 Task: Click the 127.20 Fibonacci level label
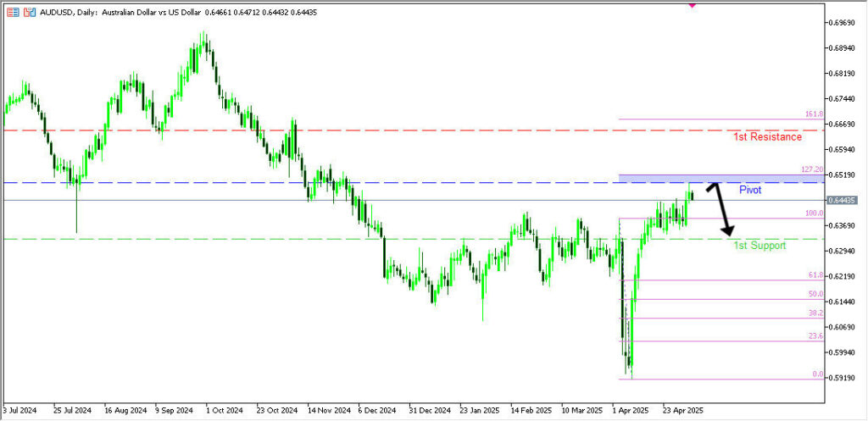pyautogui.click(x=811, y=169)
